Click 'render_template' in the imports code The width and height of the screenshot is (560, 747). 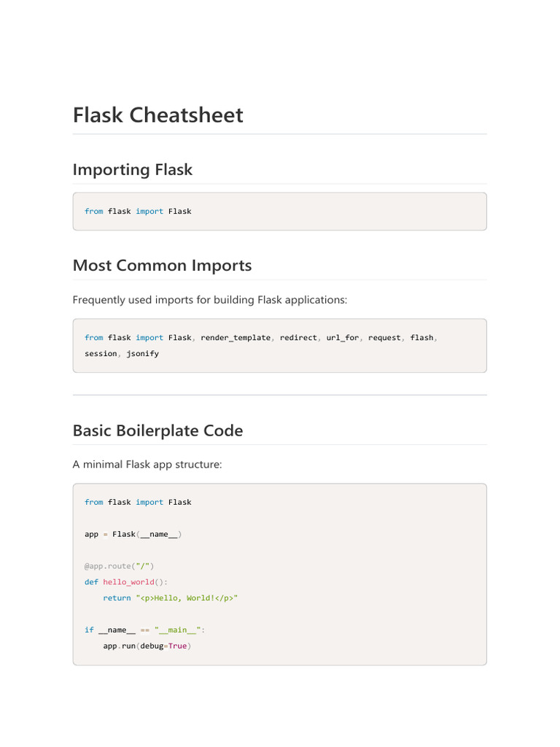236,338
